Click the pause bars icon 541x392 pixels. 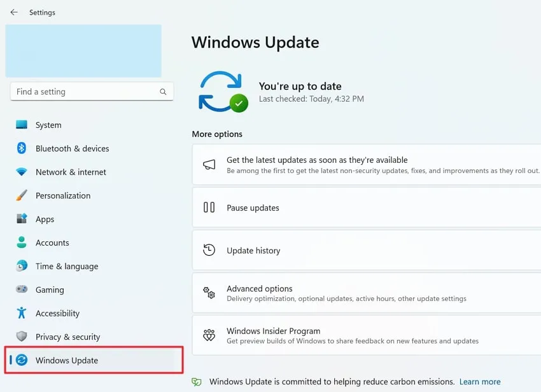(x=209, y=207)
